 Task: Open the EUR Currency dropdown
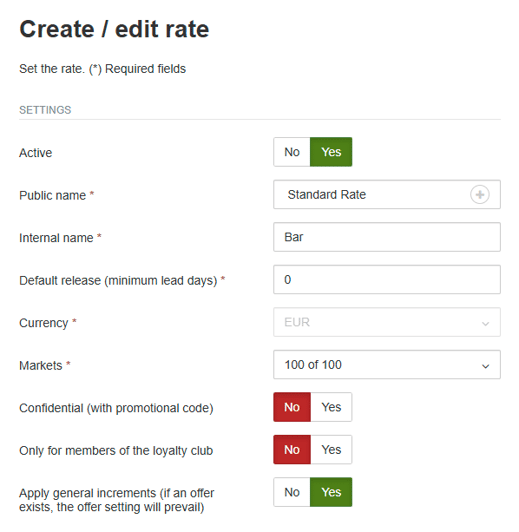387,322
